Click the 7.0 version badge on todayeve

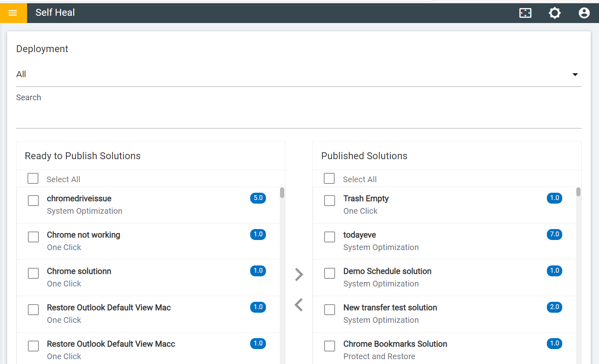554,234
